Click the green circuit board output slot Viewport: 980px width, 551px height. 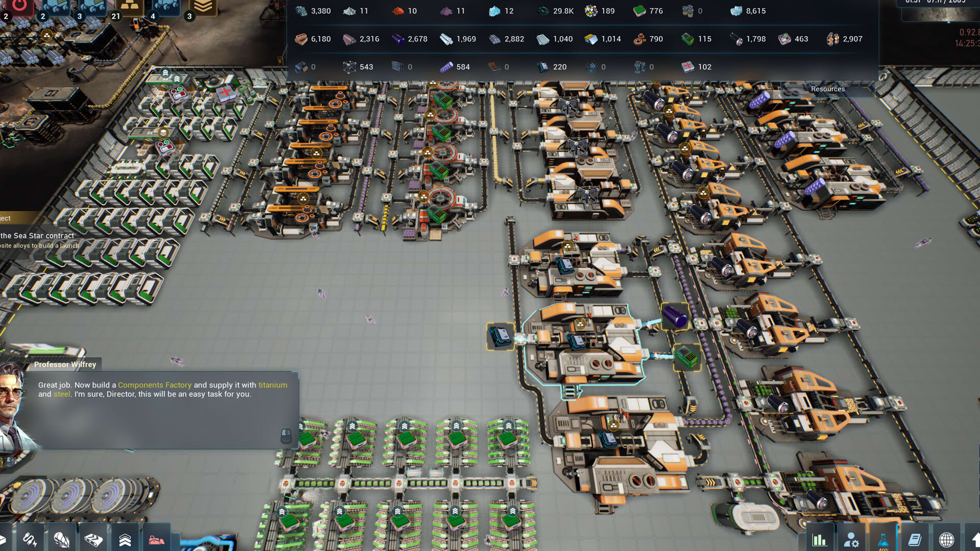coord(687,357)
